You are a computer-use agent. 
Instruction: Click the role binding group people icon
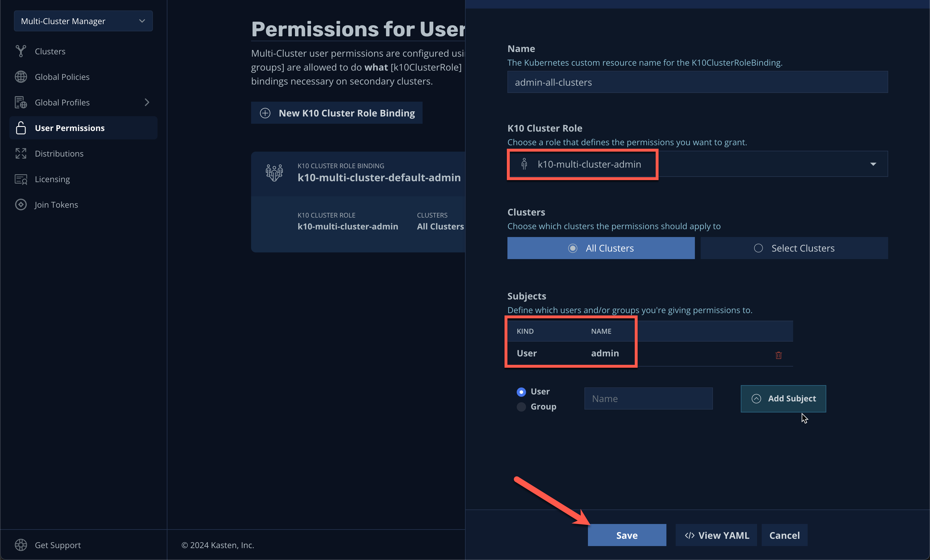(x=274, y=173)
